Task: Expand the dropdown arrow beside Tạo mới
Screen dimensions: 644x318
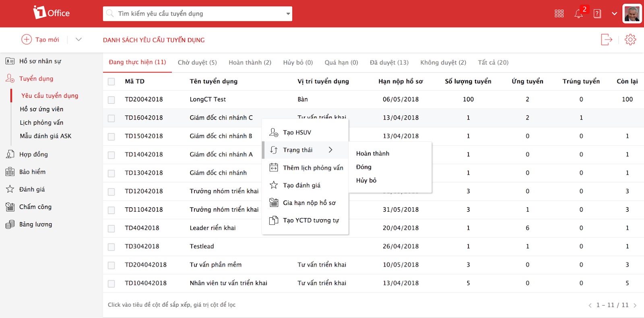Action: pos(78,39)
